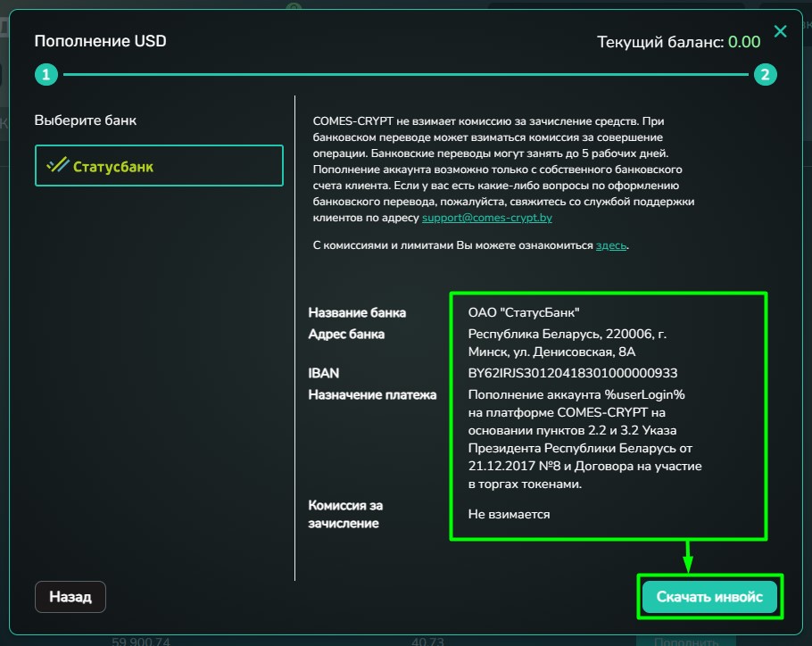Click the step 1 circle indicator

click(x=46, y=75)
